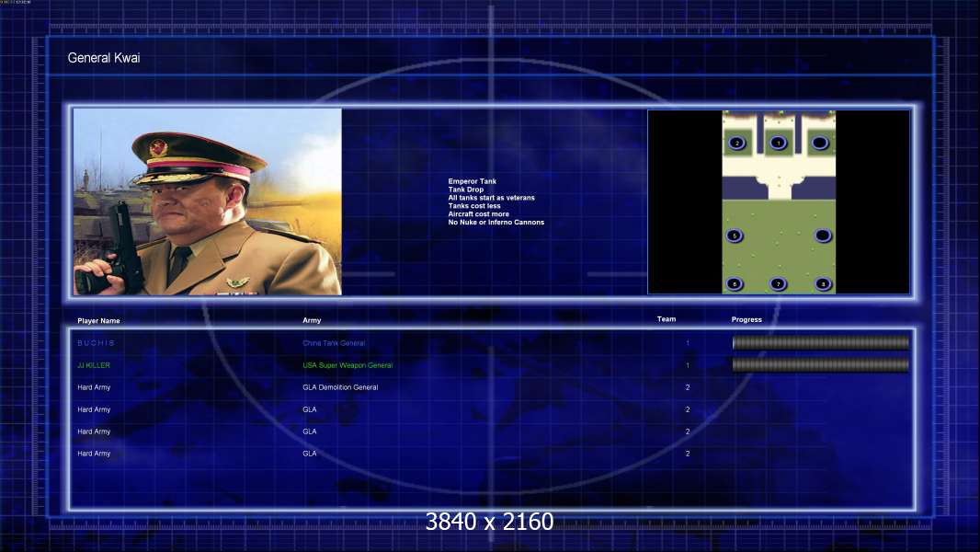Click the team number in the JJ KILLER row
Viewport: 980px width, 552px height.
click(688, 365)
